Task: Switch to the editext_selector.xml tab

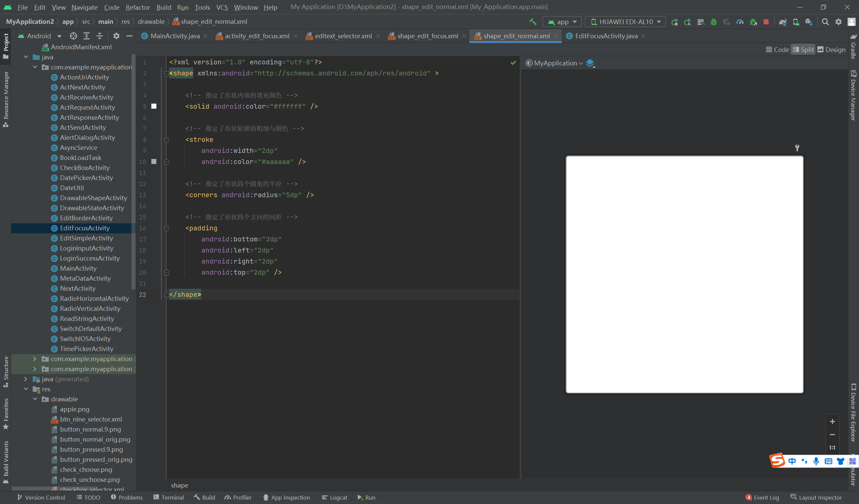Action: click(343, 36)
